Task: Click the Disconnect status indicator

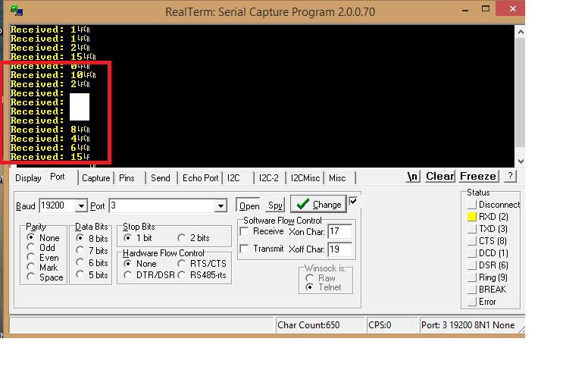Action: click(x=472, y=205)
